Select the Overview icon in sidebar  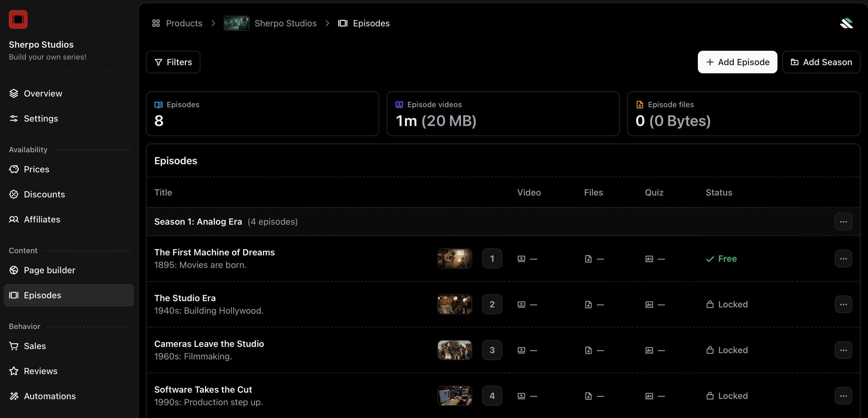pos(14,93)
